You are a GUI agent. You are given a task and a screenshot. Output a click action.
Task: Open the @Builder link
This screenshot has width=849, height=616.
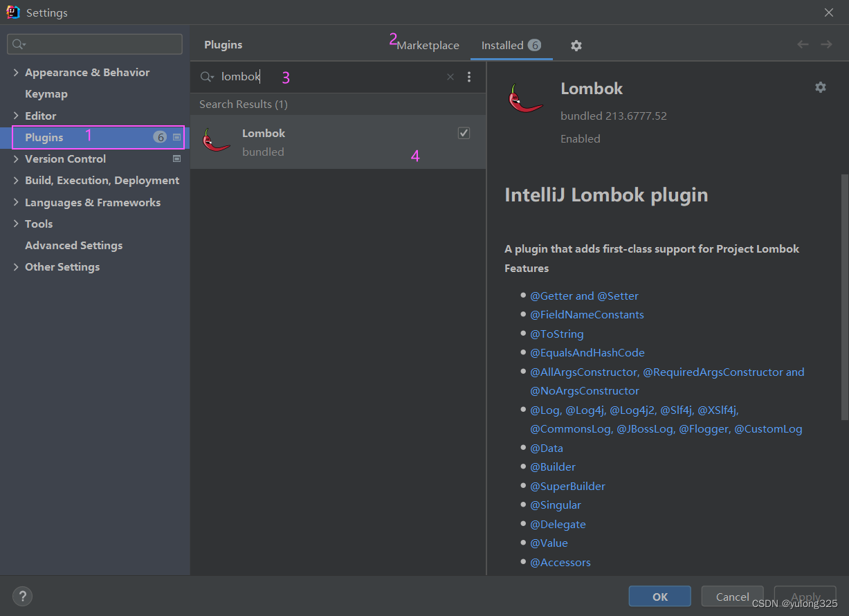pos(553,466)
